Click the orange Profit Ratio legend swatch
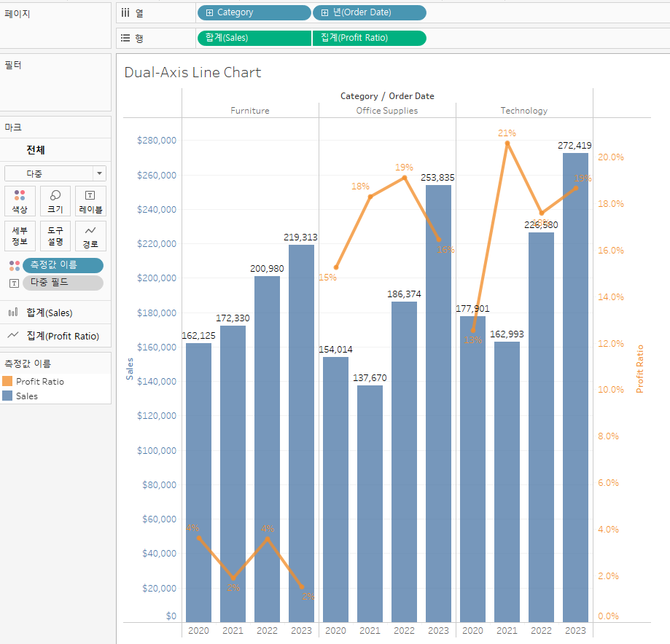This screenshot has height=644, width=670. [7, 381]
